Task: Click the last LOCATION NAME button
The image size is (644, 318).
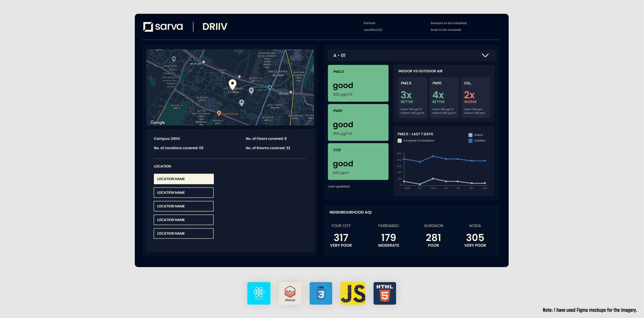Action: pyautogui.click(x=184, y=233)
